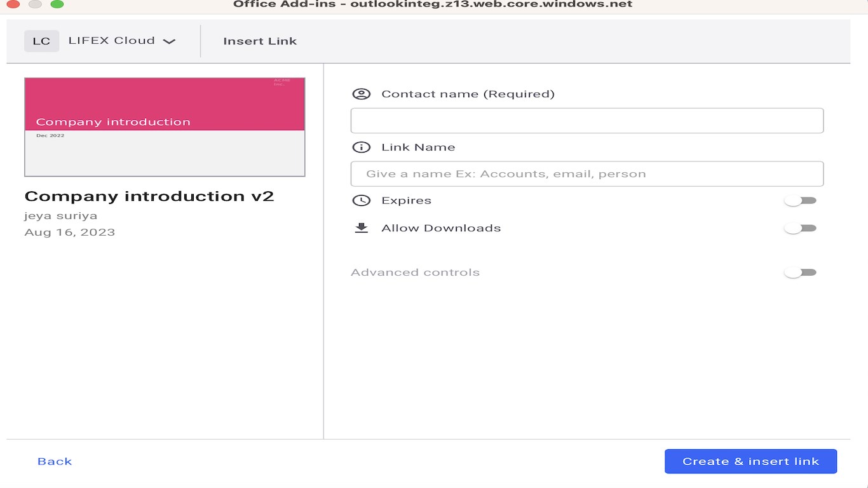Toggle the Advanced controls switch
Image resolution: width=868 pixels, height=488 pixels.
(800, 273)
